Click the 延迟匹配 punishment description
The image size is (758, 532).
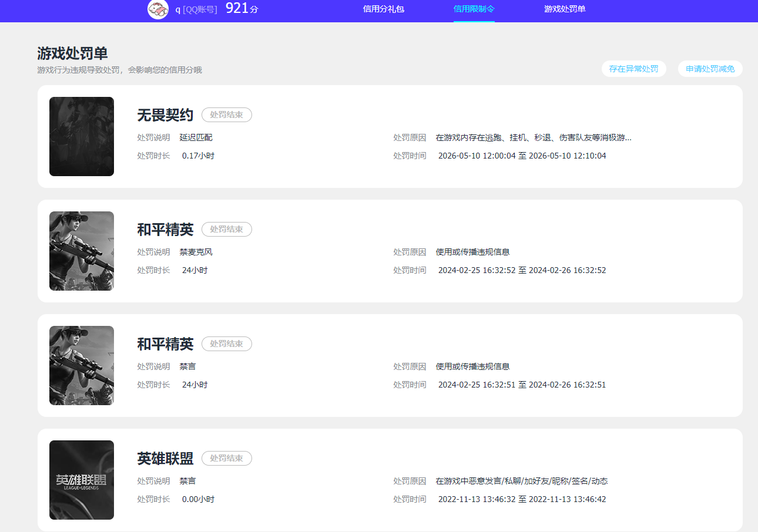click(x=196, y=137)
